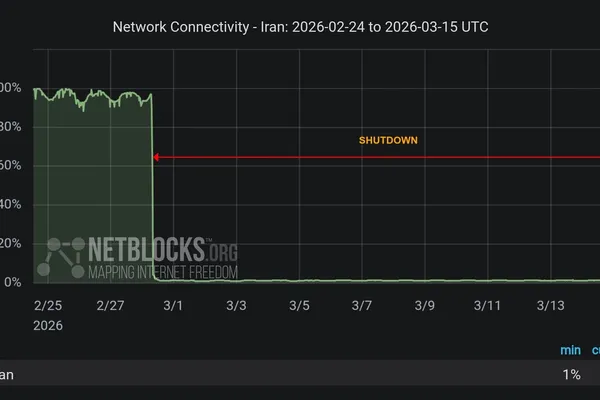Click the orange SHUTDOWN annotation label

point(388,141)
